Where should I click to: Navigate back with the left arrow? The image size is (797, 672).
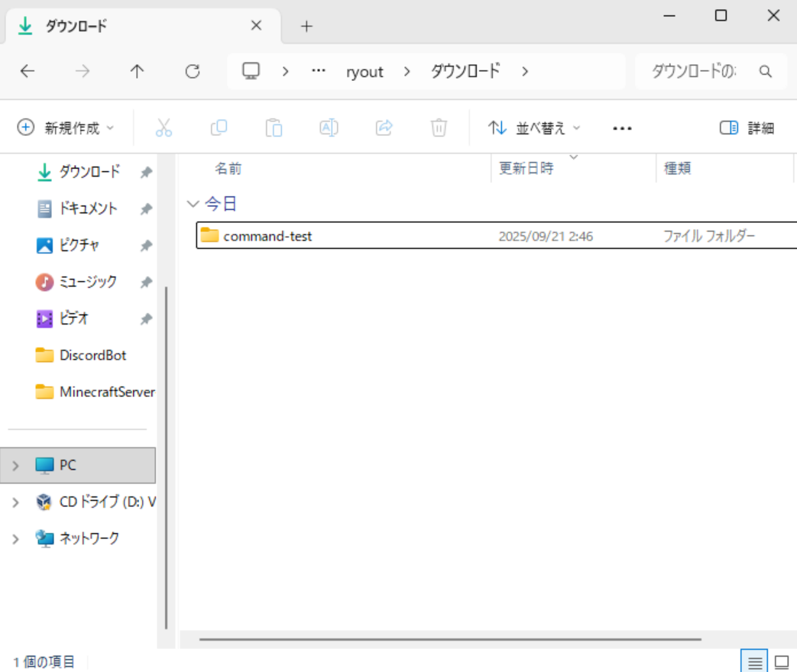click(28, 71)
